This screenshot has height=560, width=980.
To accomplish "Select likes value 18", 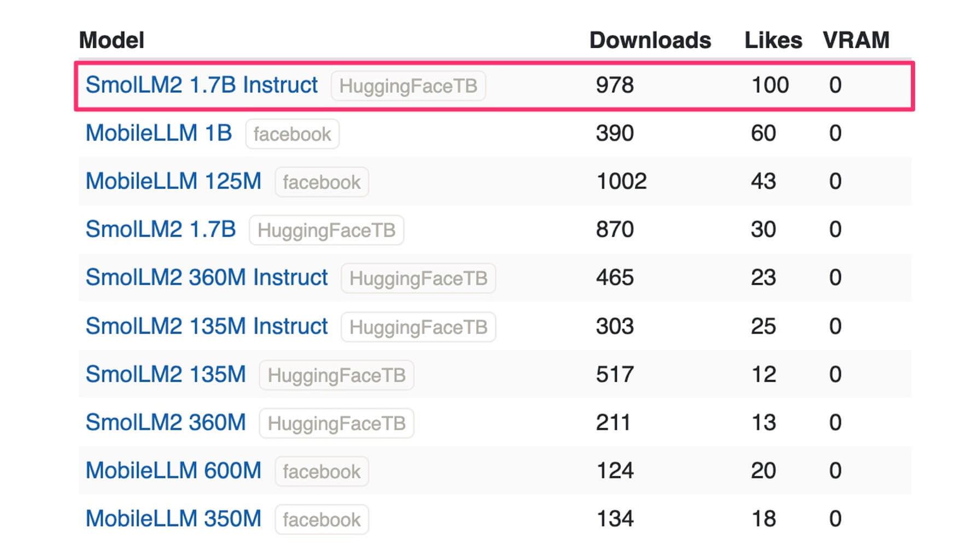I will click(x=764, y=519).
